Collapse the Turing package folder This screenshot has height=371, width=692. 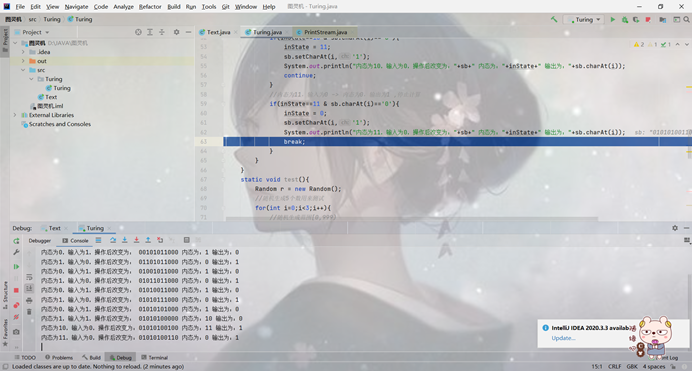(x=31, y=79)
